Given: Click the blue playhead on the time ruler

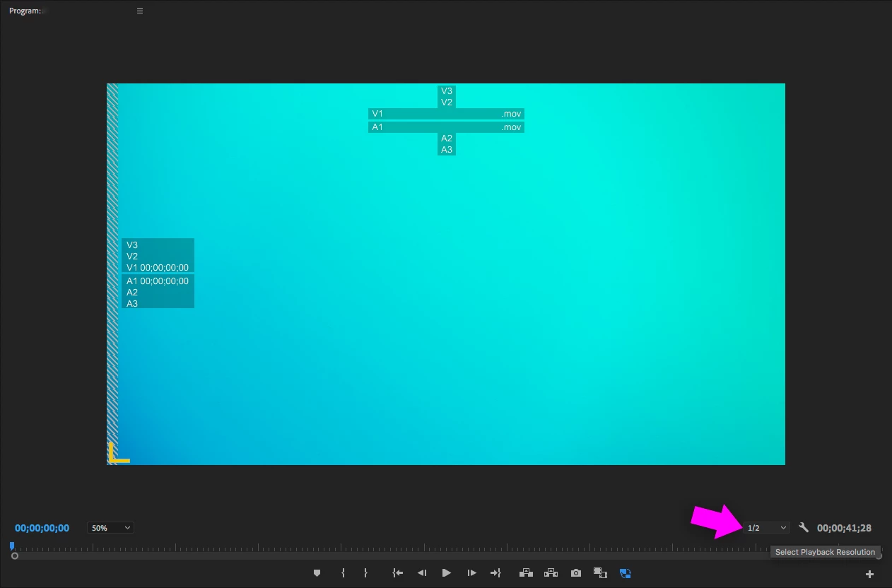Looking at the screenshot, I should (12, 545).
